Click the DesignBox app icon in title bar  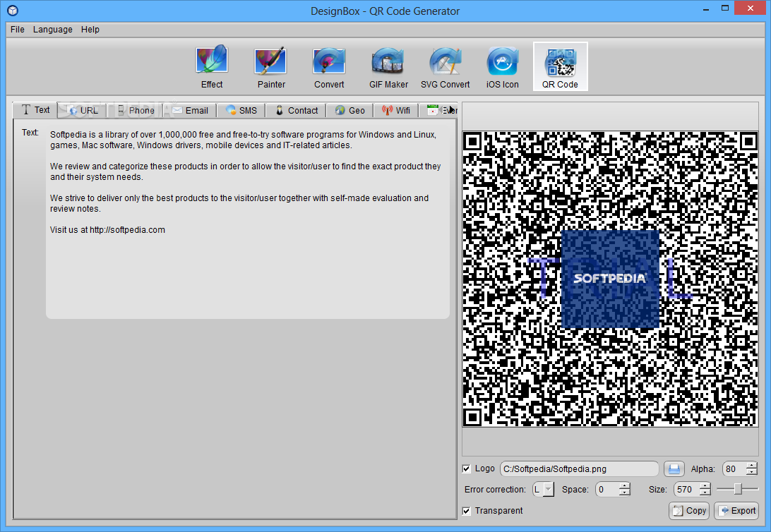(x=13, y=11)
